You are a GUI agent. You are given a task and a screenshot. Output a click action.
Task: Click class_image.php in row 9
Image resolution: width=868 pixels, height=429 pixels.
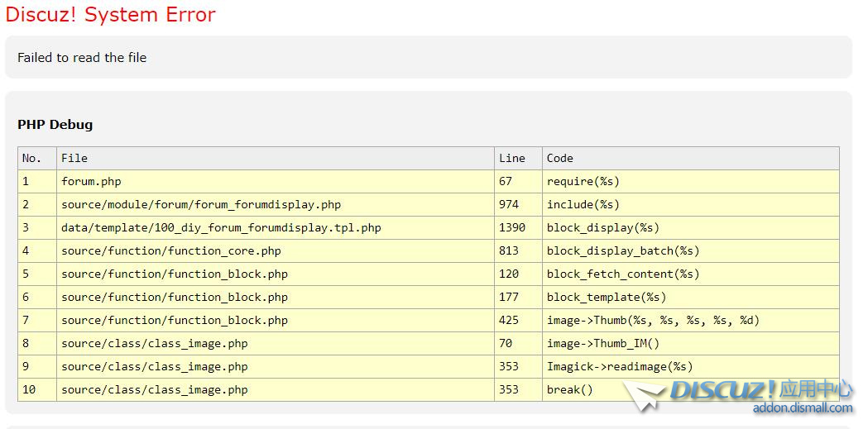point(155,367)
